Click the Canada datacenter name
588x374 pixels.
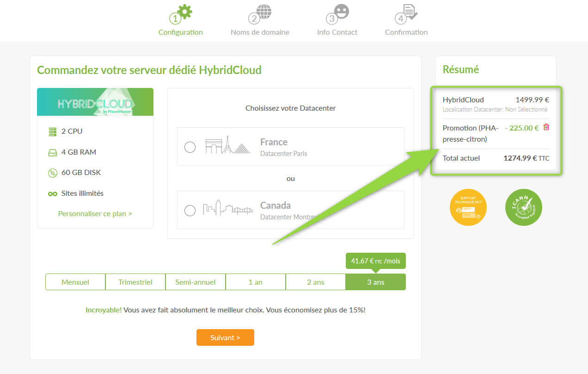click(276, 206)
